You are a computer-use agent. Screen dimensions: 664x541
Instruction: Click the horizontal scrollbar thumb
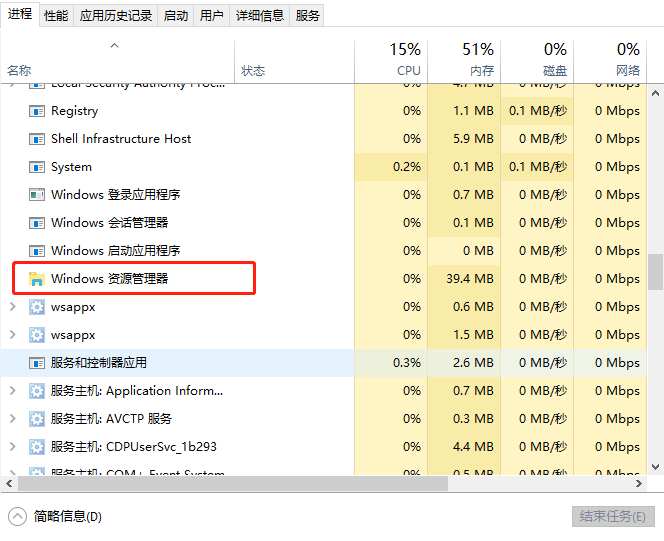[233, 483]
